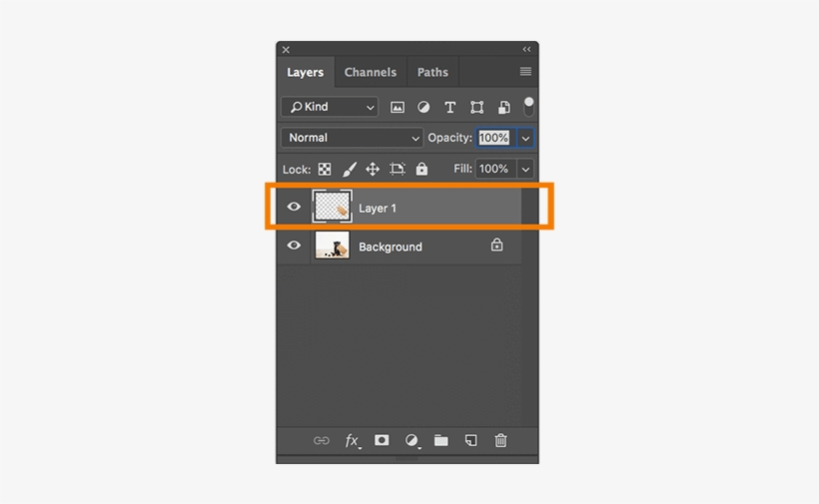Click the adjustment layer filter icon
This screenshot has height=504, width=819.
423,107
